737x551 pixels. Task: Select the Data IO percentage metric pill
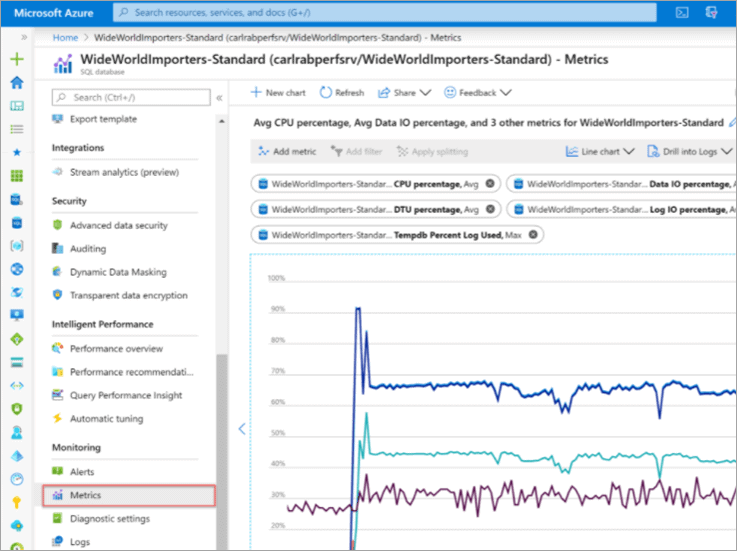click(x=622, y=184)
